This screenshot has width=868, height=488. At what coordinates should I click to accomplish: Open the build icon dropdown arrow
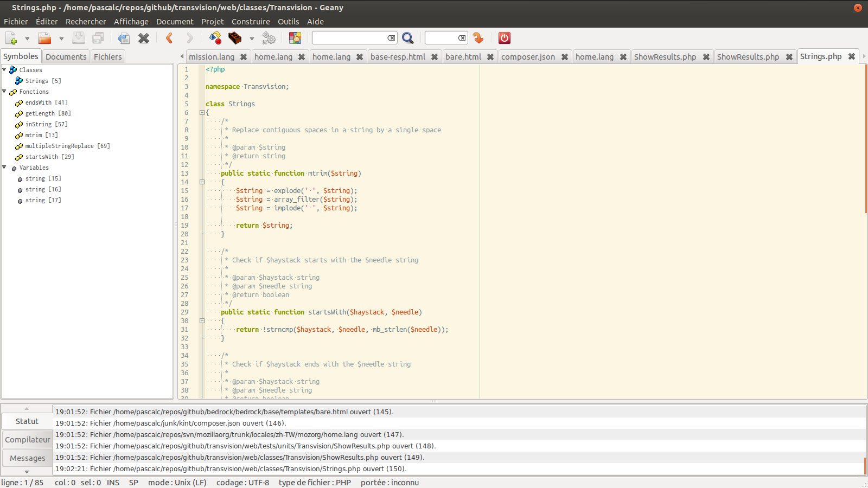click(252, 38)
